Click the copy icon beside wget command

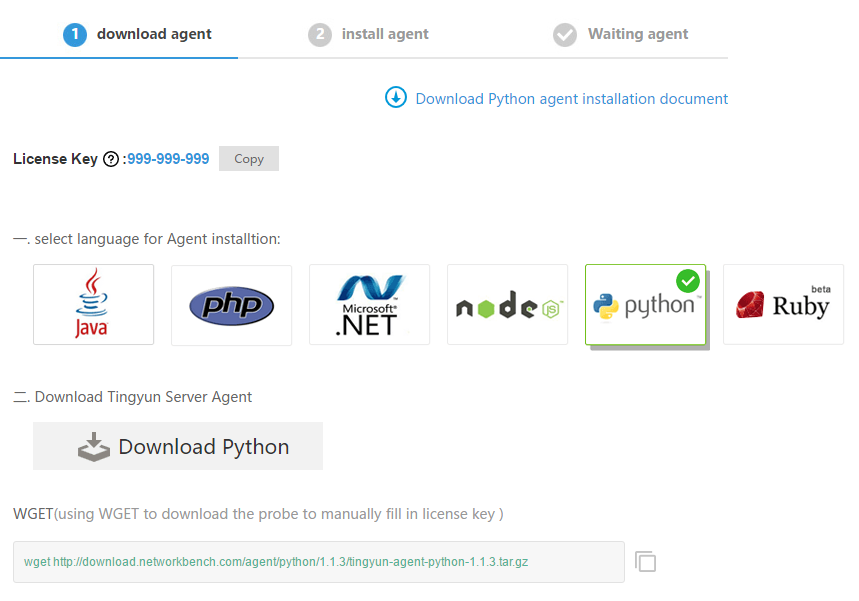coord(646,562)
